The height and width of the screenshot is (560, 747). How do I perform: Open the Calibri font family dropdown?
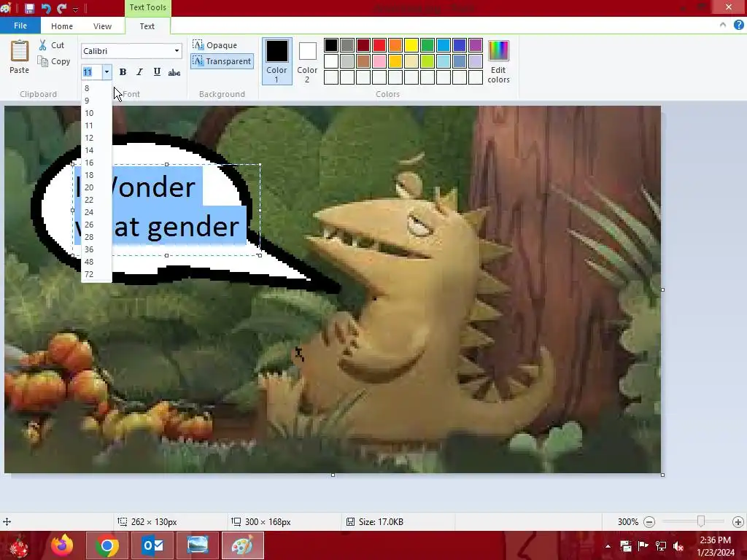pyautogui.click(x=177, y=51)
